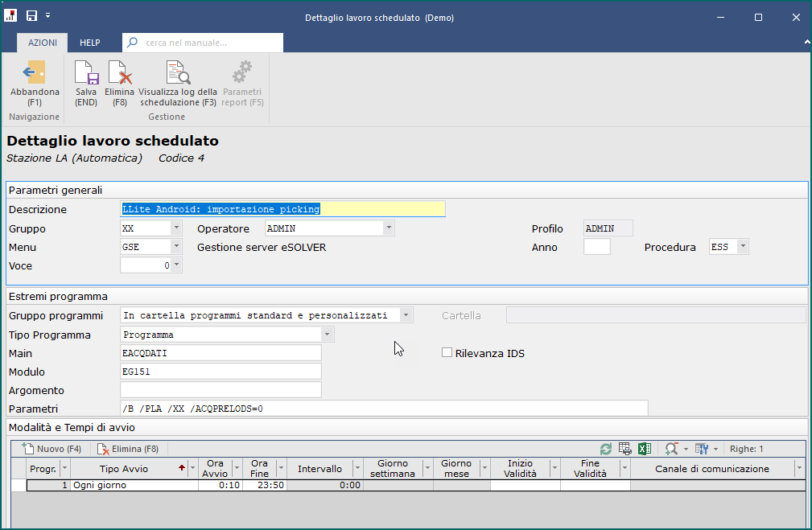Click the Progr. column header
Screen dimensions: 812x530
click(x=43, y=469)
